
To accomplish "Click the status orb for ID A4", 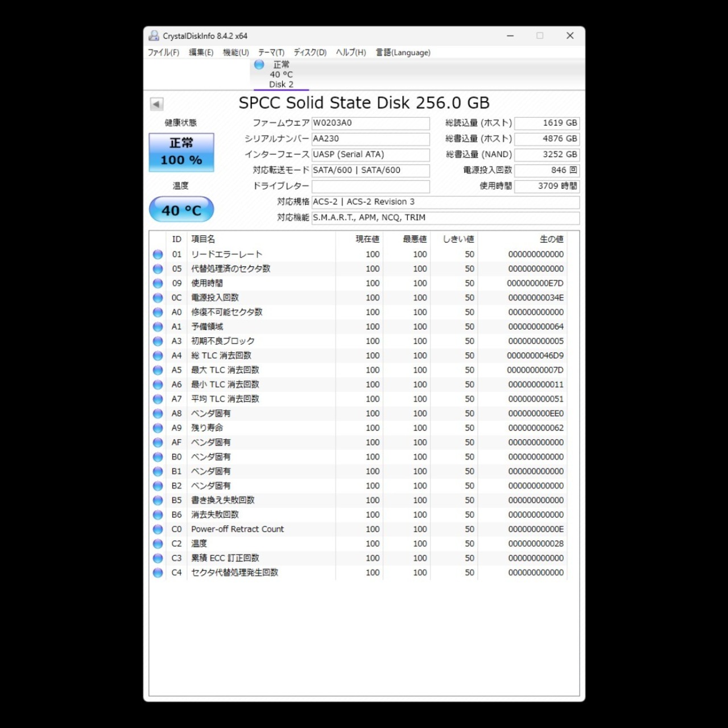I will point(158,356).
